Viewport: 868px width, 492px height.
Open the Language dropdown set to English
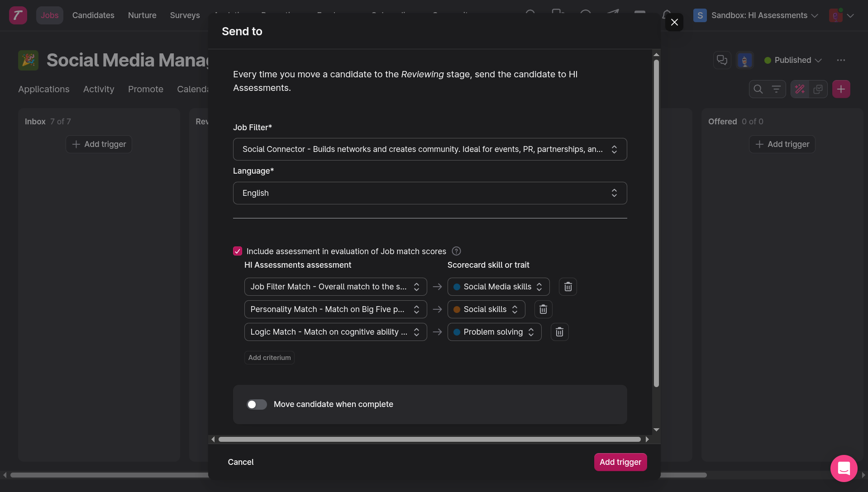coord(429,193)
